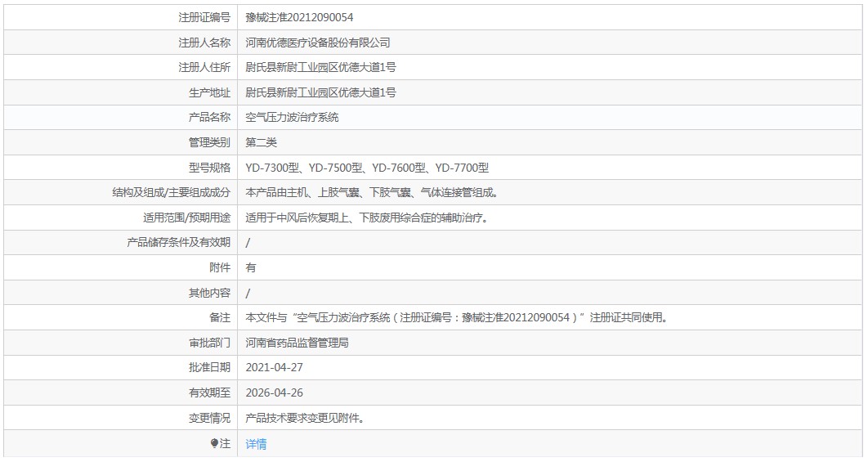Click the 结构及组成/主要组成成分 label
Screen dimensions: 868x462
[171, 192]
